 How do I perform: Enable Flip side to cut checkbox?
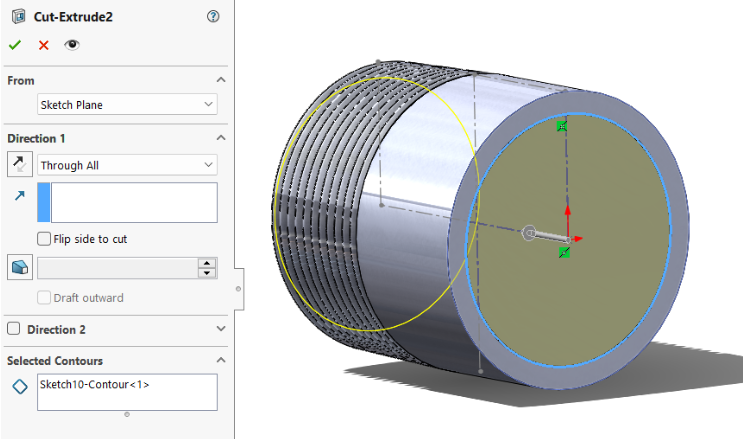[44, 239]
